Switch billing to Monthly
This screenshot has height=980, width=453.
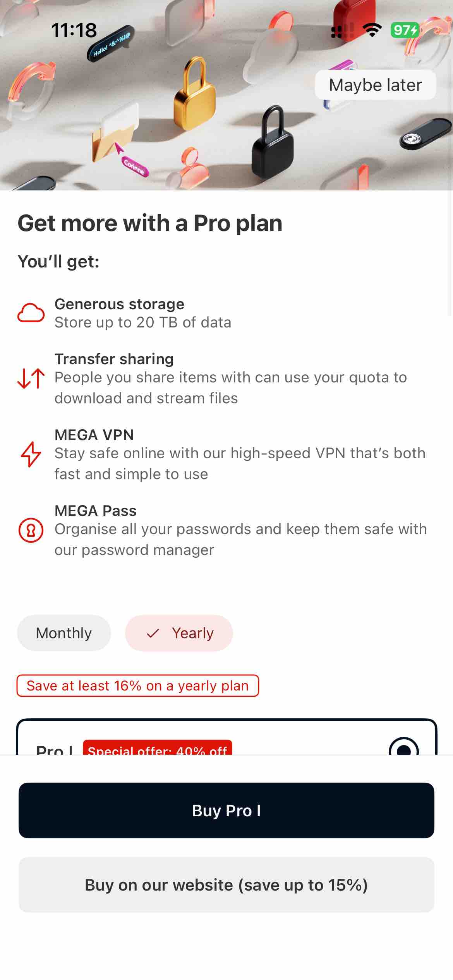[x=64, y=633]
